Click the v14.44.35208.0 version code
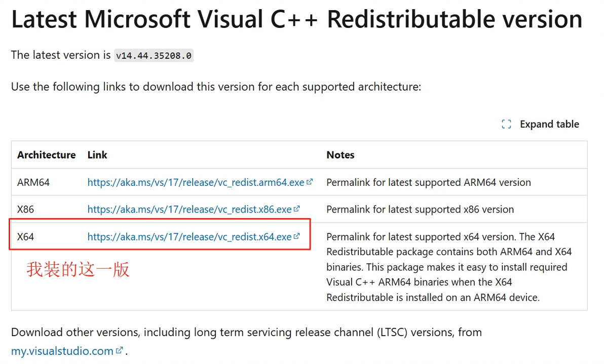Screen dimensions: 604x364 pos(154,56)
